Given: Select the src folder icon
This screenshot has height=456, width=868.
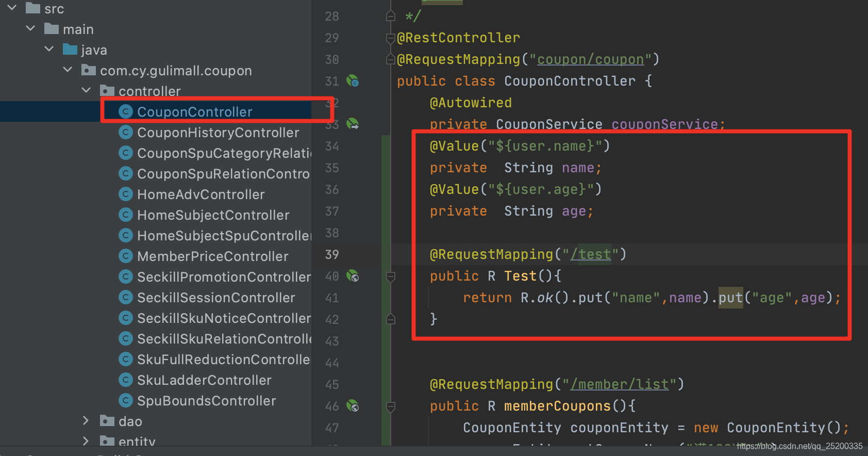Looking at the screenshot, I should tap(33, 8).
